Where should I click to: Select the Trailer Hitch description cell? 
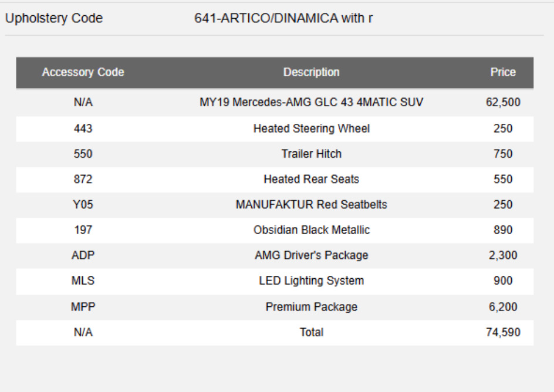click(311, 154)
